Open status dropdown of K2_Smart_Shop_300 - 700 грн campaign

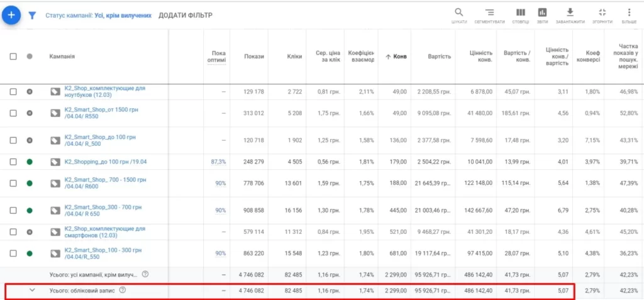click(29, 211)
